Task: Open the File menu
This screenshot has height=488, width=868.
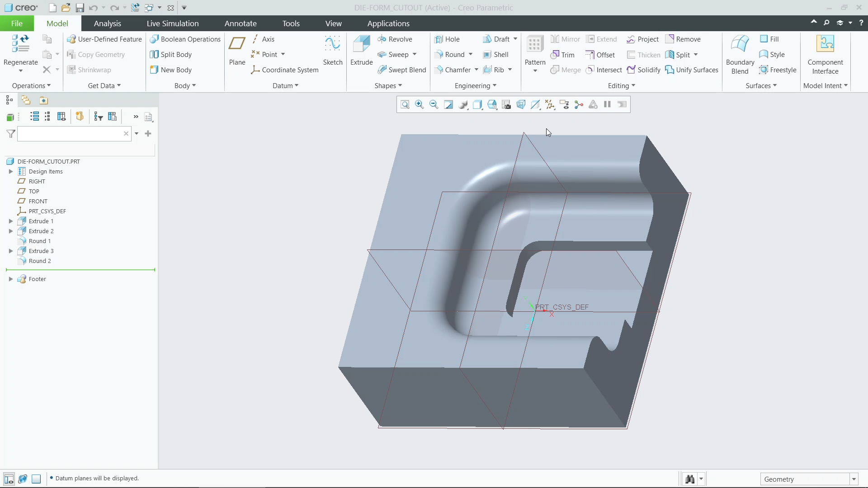Action: click(17, 23)
